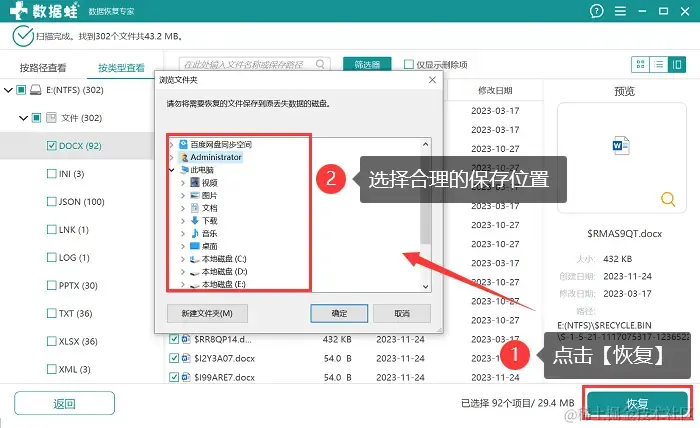Expand 百度网盘同步空间 node arrow
700x428 pixels.
pyautogui.click(x=172, y=145)
